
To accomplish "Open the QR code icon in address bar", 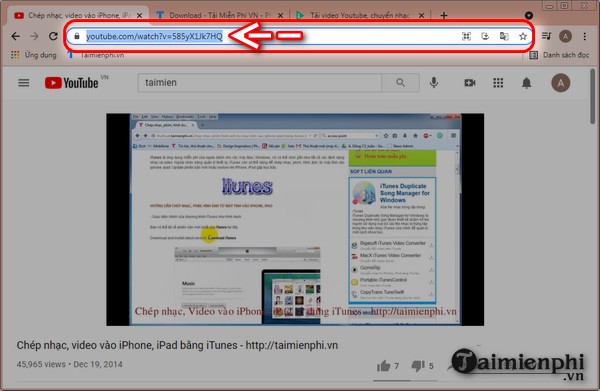I will 466,36.
